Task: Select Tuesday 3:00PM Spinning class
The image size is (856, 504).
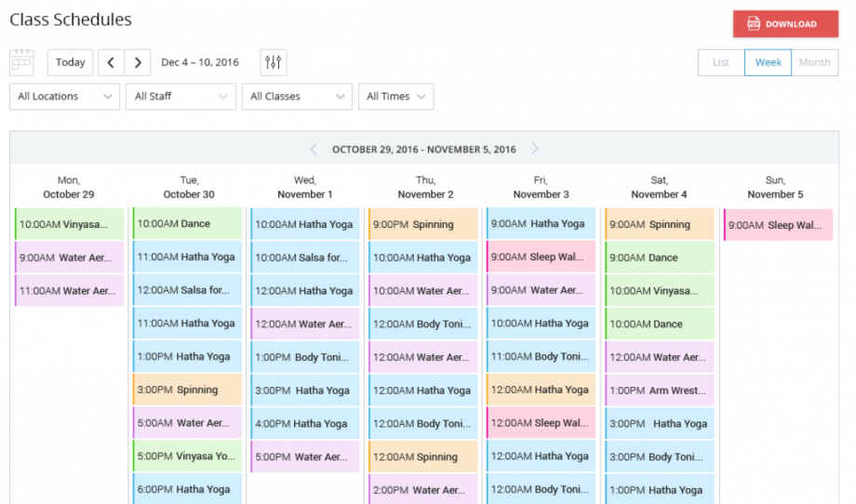Action: (x=187, y=390)
